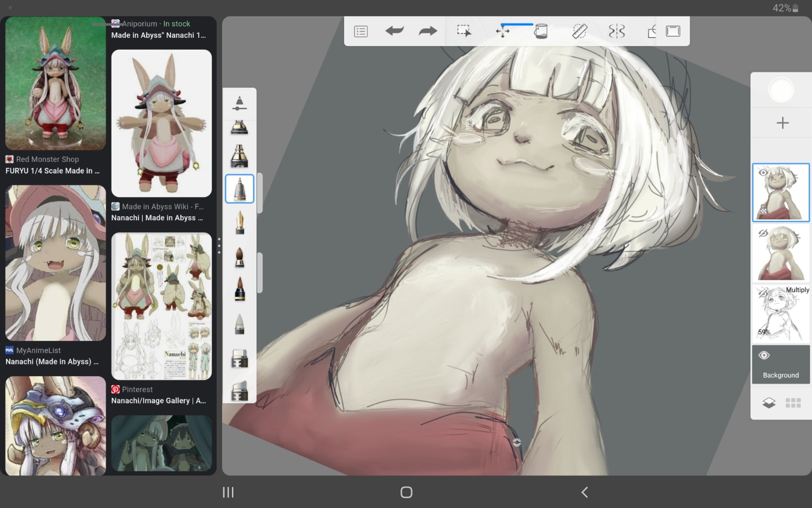The image size is (812, 508).
Task: Adjust the lower brush opacity slider
Action: pyautogui.click(x=260, y=273)
